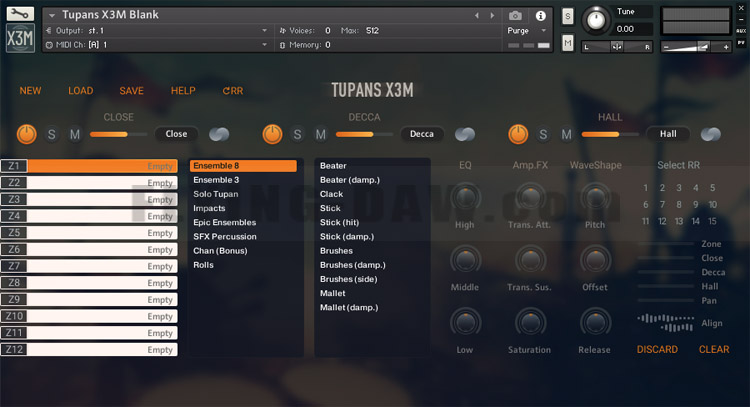
Task: Click the X3M instrument logo
Action: [x=20, y=38]
